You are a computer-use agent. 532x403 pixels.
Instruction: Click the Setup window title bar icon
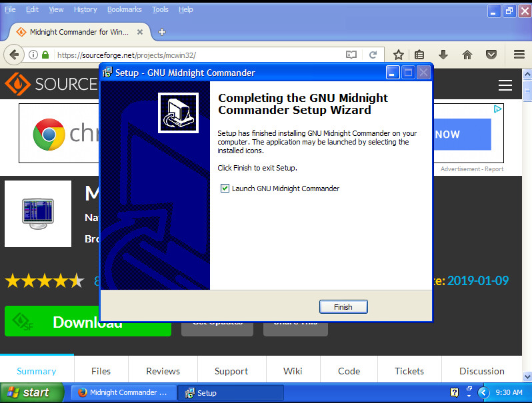point(107,73)
